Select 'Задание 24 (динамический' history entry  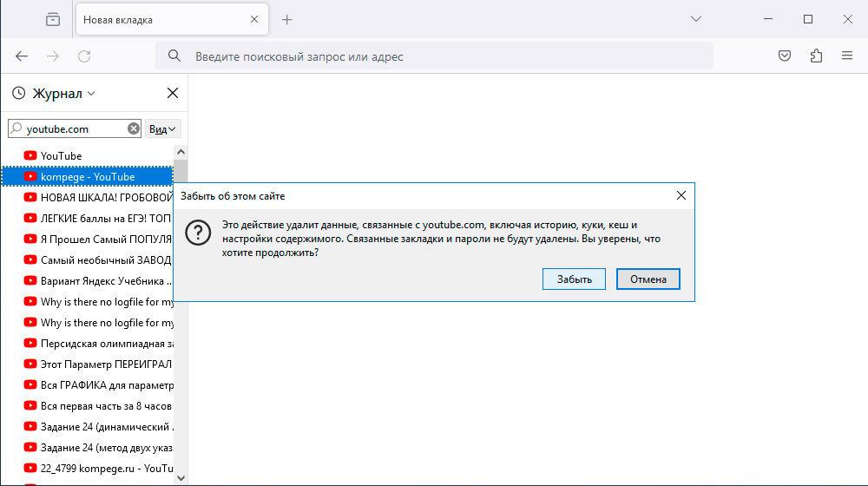[87, 427]
